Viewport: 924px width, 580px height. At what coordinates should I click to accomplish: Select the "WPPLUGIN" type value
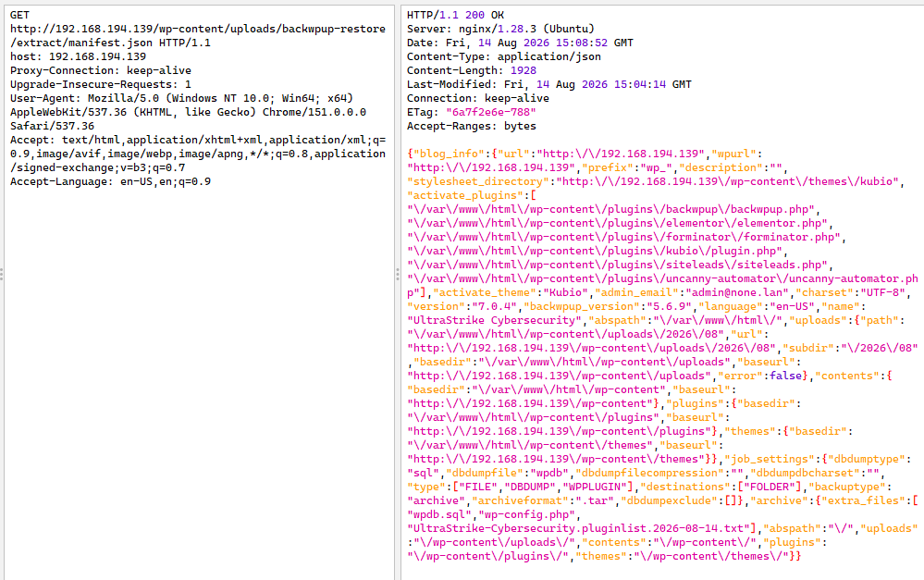tap(595, 487)
